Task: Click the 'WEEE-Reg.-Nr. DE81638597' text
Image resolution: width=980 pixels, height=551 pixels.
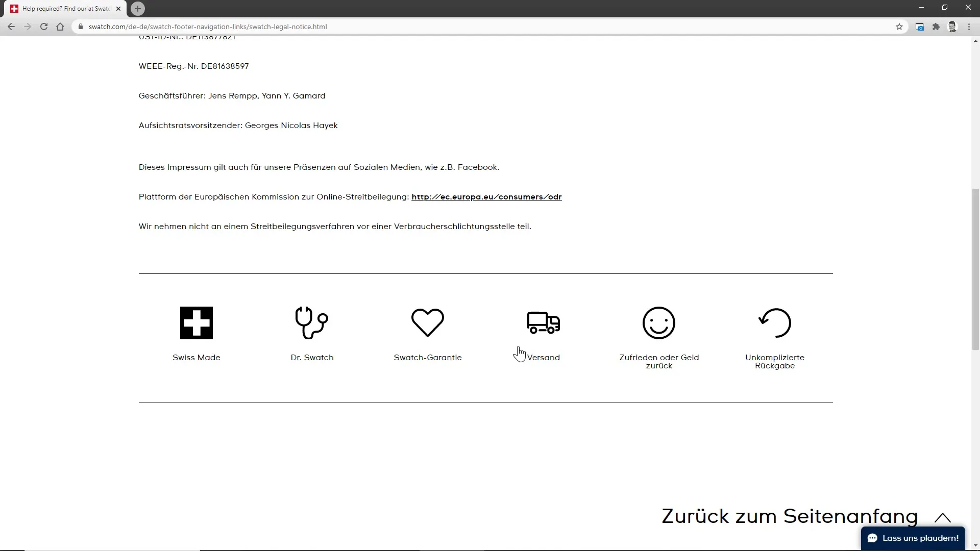Action: point(194,66)
